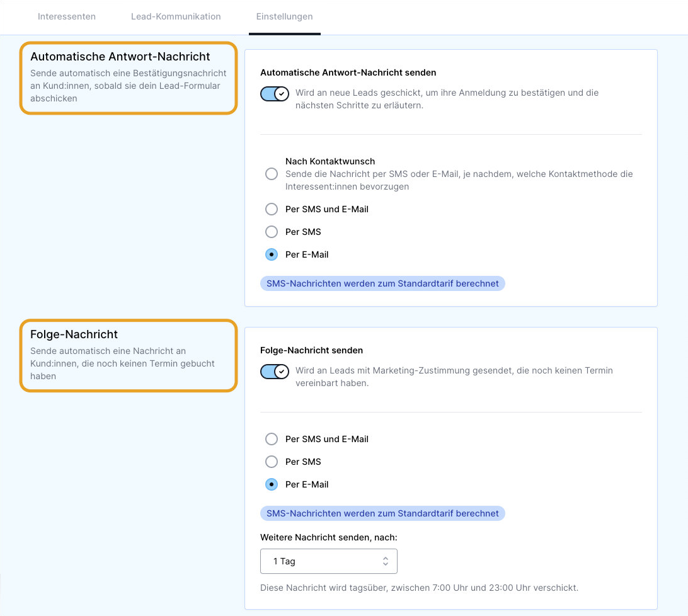
Task: Select Per E-Mail for Folge-Nachricht
Action: click(x=272, y=484)
